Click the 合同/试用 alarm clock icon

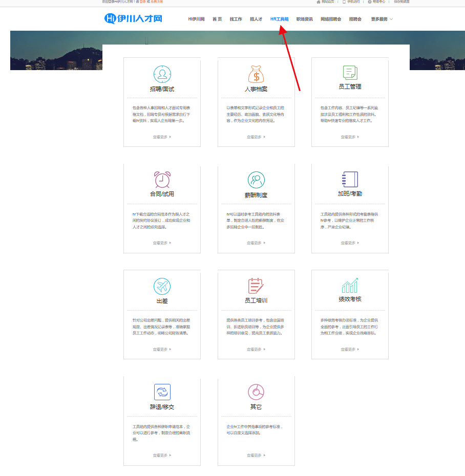[x=162, y=180]
